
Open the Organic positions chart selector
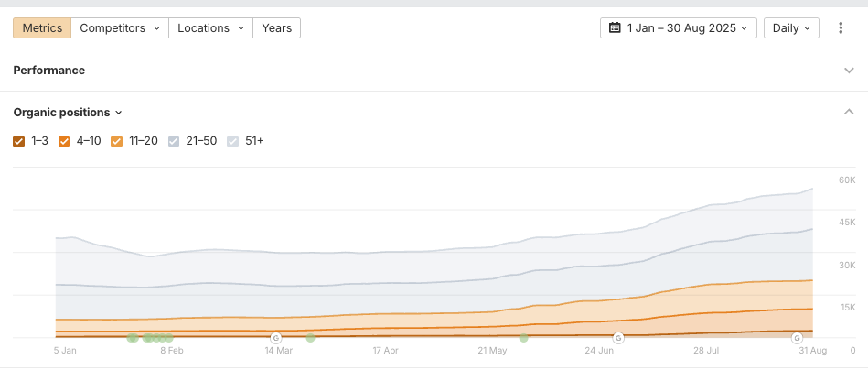point(68,113)
